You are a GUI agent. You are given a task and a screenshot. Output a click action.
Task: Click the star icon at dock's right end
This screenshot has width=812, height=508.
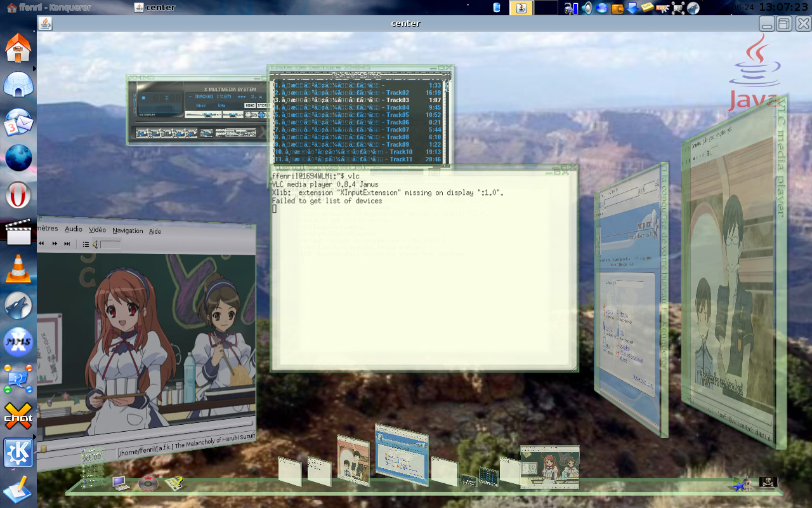(739, 486)
